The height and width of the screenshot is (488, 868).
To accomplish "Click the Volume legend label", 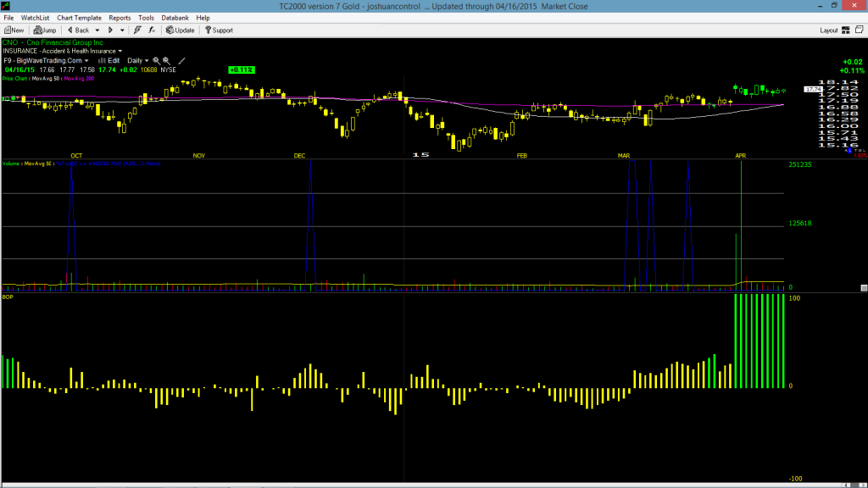I will point(11,164).
